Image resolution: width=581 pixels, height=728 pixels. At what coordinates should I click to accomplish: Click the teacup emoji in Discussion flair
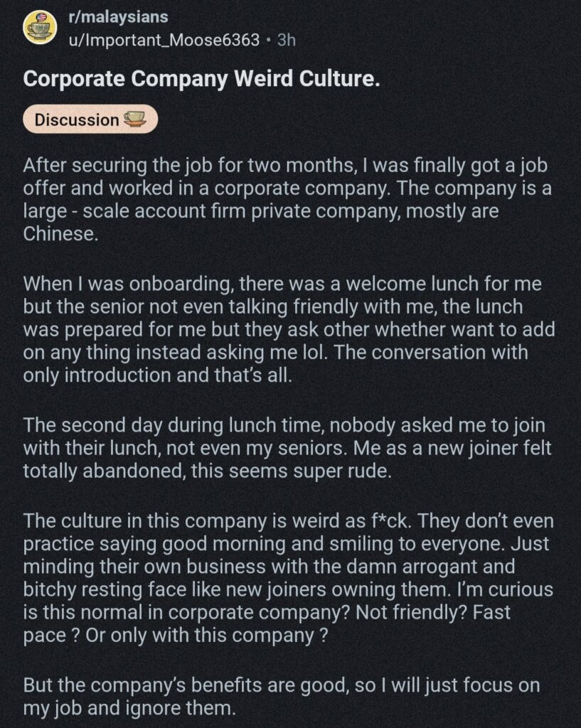click(134, 119)
